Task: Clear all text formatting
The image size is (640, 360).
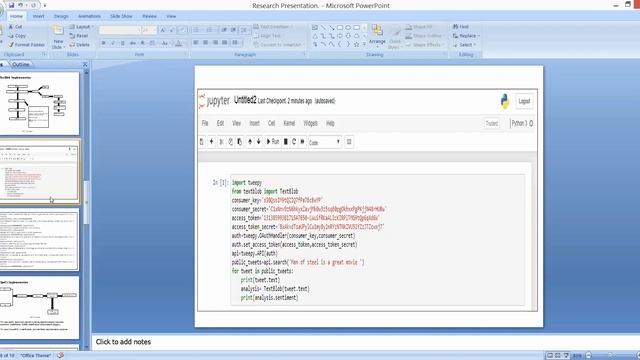Action: [x=182, y=30]
